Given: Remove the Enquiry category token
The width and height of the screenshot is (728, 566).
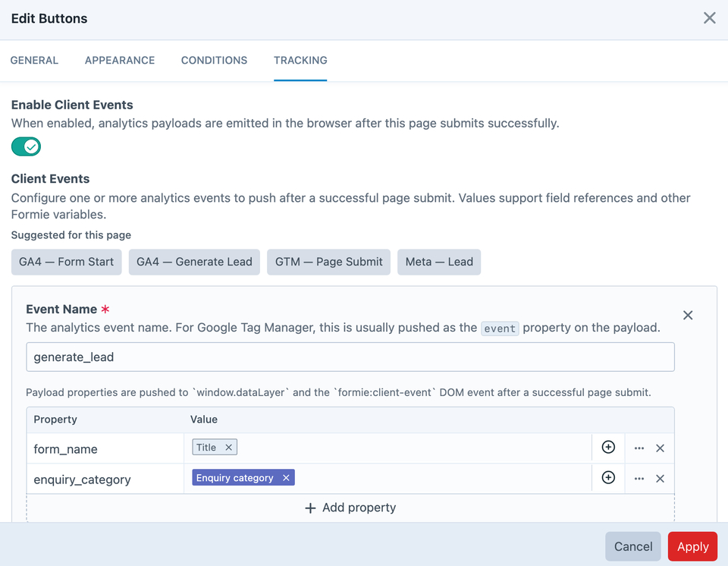Looking at the screenshot, I should [x=286, y=478].
